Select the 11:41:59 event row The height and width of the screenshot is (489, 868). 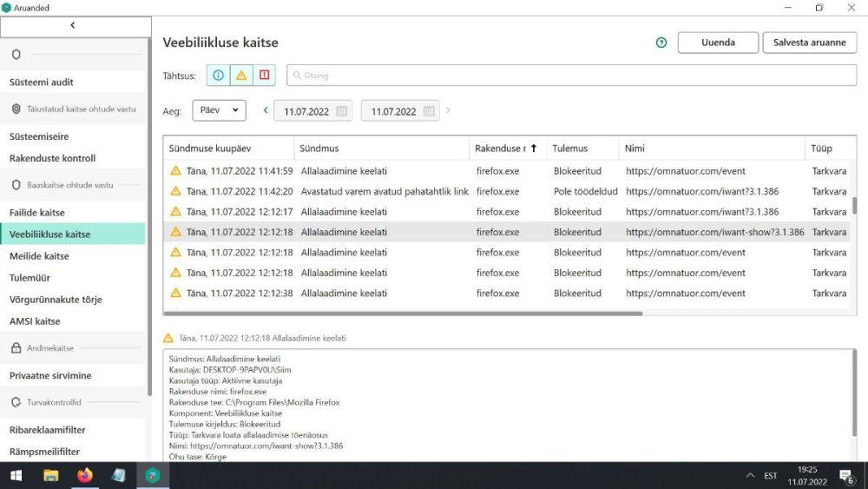coord(507,171)
